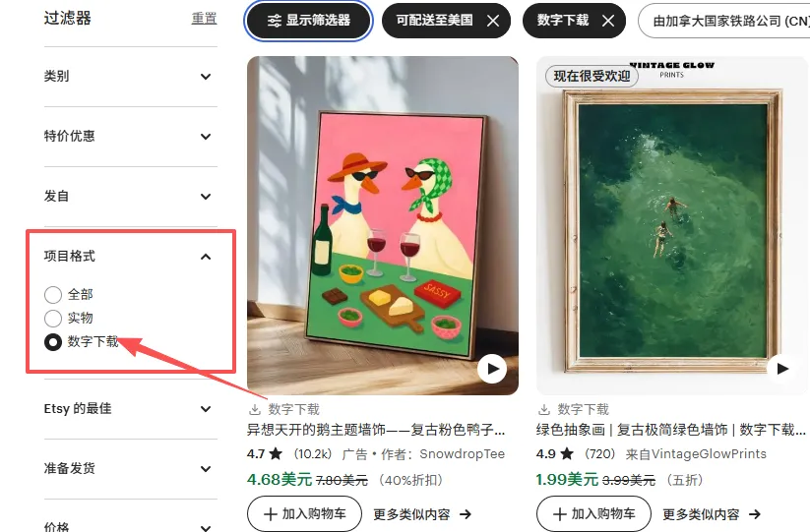810x532 pixels.
Task: Click the download icon under the green painting
Action: [x=544, y=410]
